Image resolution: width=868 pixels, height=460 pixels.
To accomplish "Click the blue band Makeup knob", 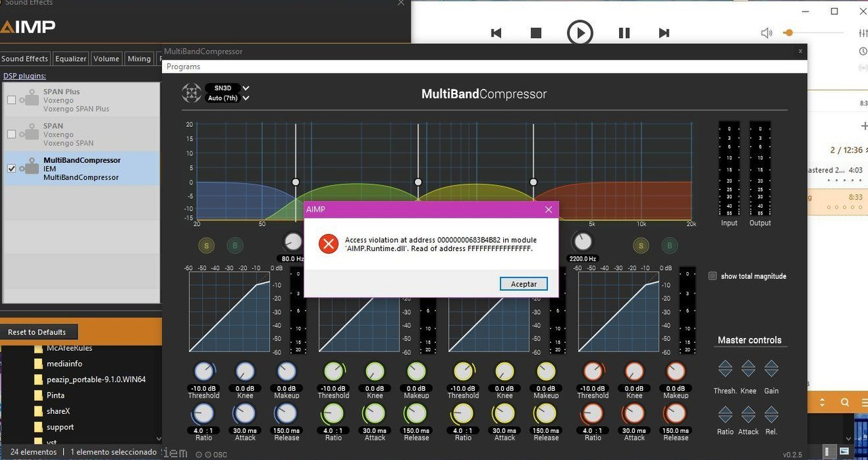I will click(x=286, y=371).
